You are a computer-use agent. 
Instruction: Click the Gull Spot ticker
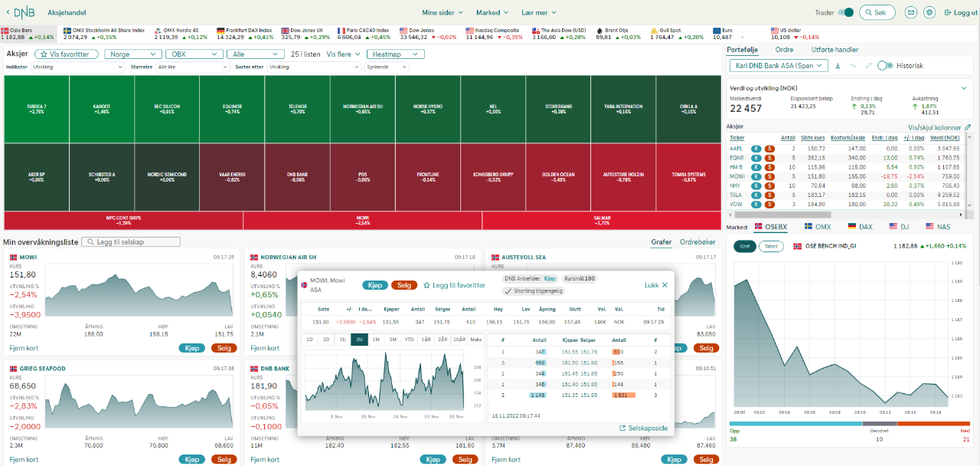(677, 34)
